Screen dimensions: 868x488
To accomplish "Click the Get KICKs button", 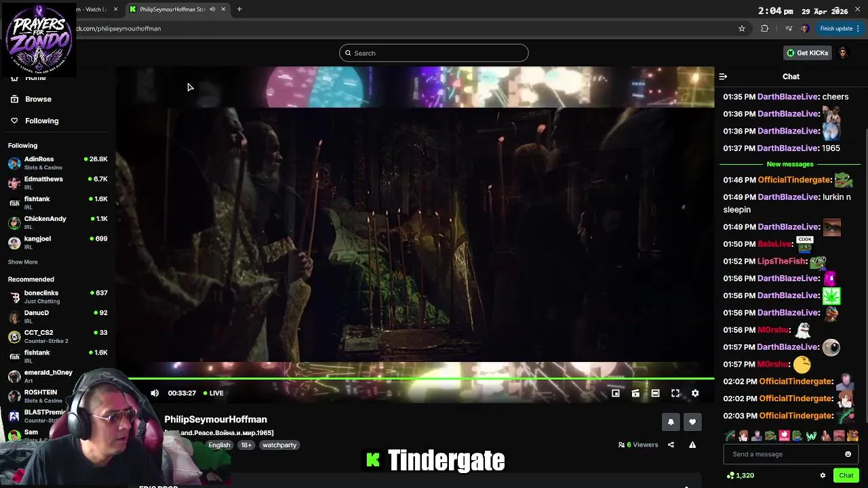I will [x=808, y=53].
